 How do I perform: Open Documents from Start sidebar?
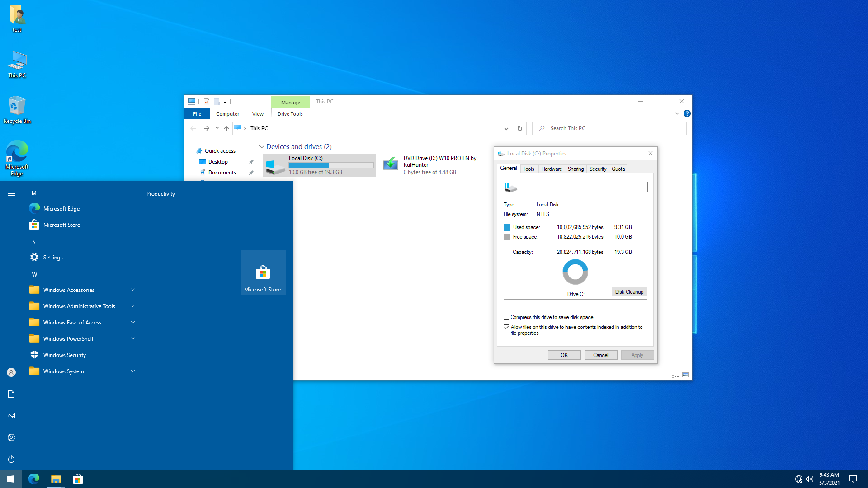click(11, 394)
